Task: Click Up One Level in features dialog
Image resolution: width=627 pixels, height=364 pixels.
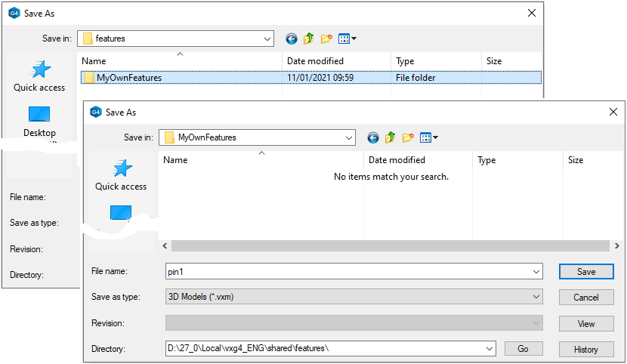Action: click(x=309, y=39)
